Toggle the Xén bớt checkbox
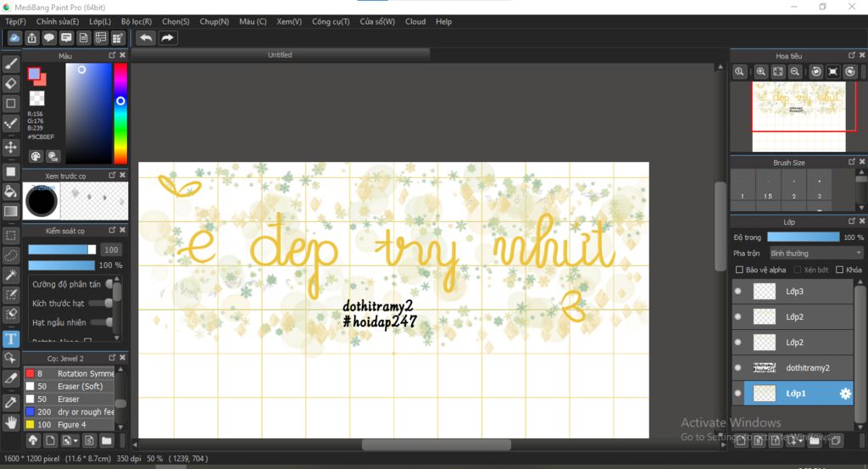 point(798,270)
